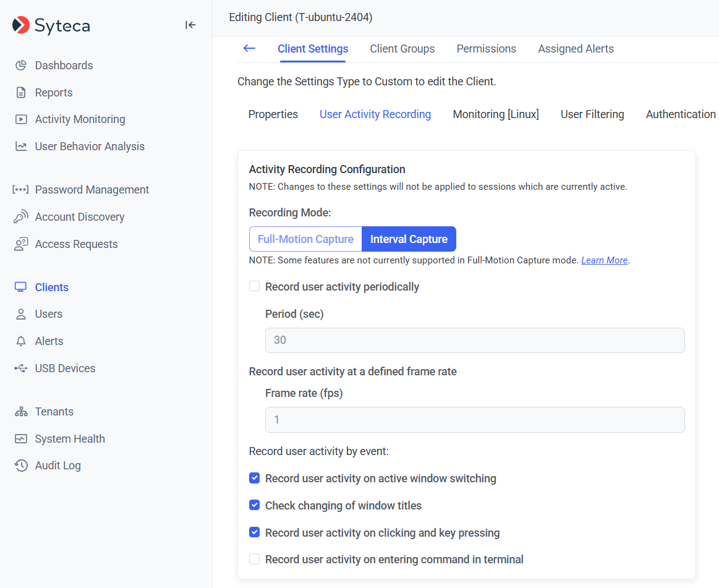Viewport: 719px width, 588px height.
Task: Open the Audit Log history icon
Action: tap(21, 466)
